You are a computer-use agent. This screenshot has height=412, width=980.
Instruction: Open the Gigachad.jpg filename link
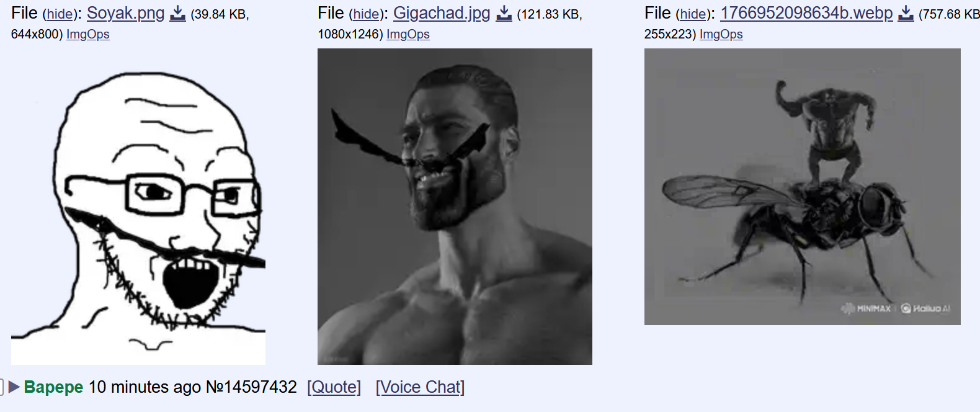[442, 13]
